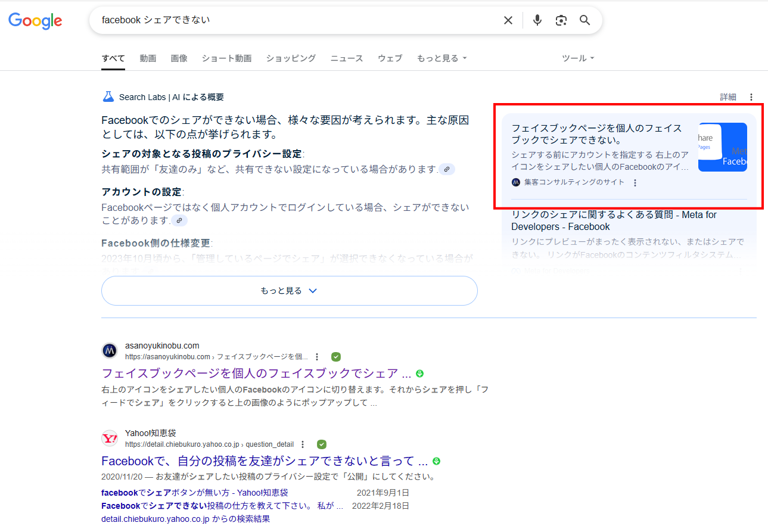Select the すべて tab
This screenshot has width=768, height=532.
(113, 58)
